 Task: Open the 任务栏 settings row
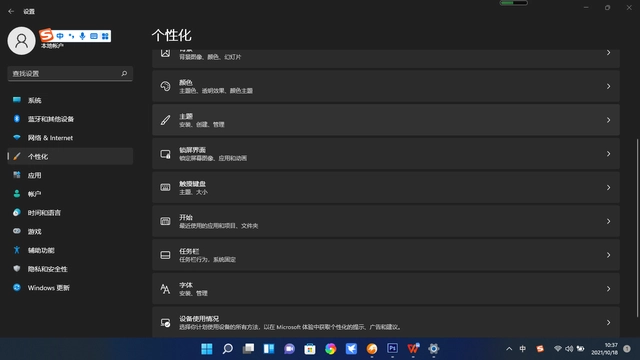tap(386, 255)
